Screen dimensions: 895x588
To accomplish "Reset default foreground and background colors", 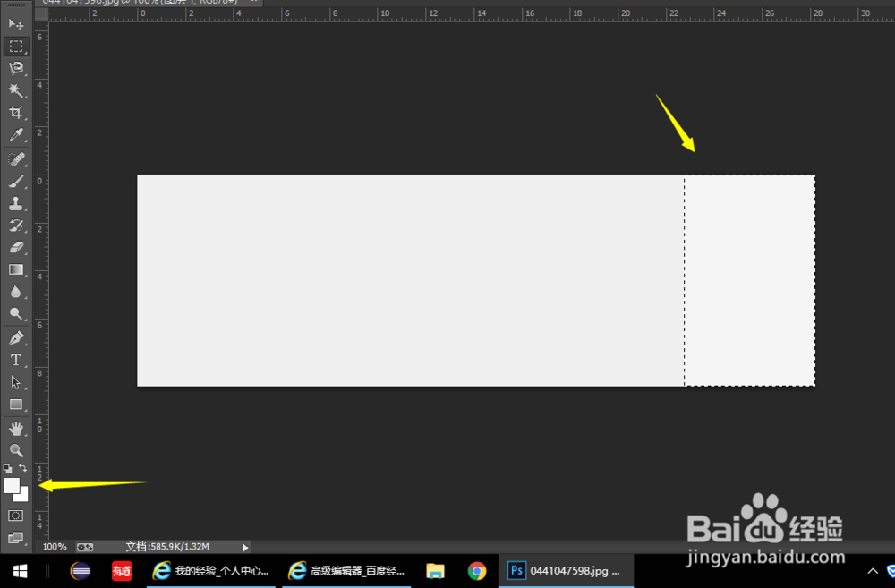I will (7, 468).
